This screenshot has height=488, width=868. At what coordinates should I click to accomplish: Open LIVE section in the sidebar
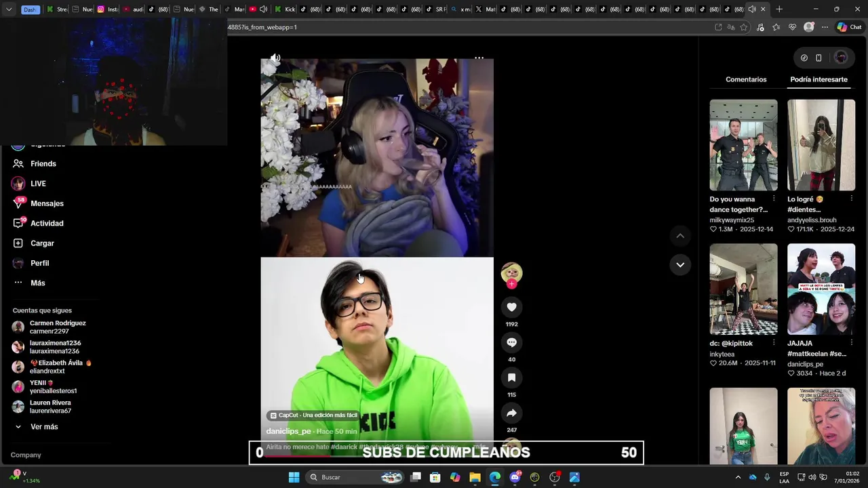[x=38, y=184]
